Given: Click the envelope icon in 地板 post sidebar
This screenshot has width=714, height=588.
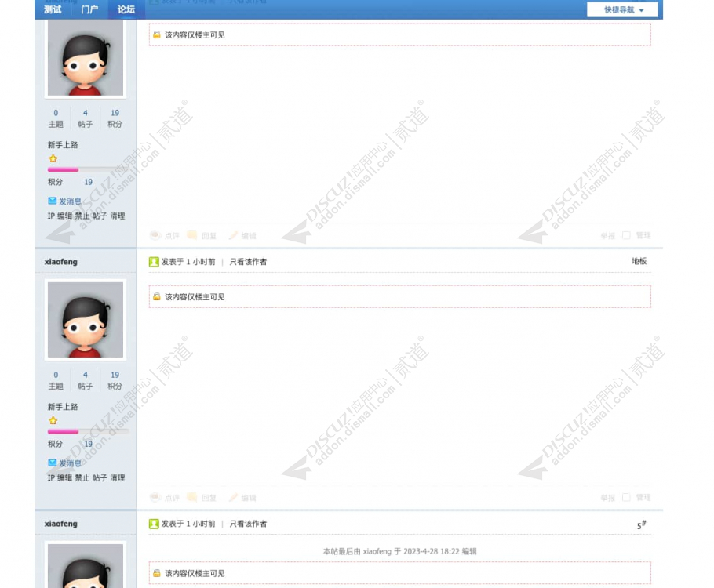Looking at the screenshot, I should pyautogui.click(x=53, y=463).
